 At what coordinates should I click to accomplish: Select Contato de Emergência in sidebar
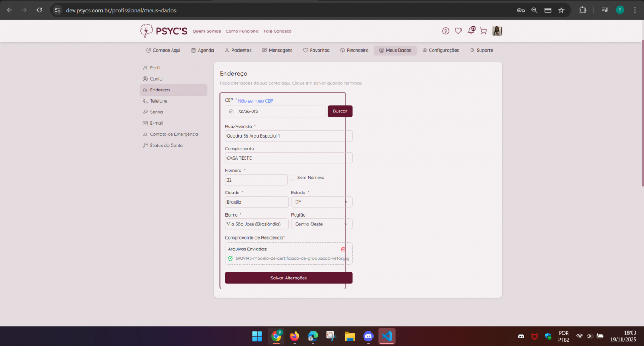[x=173, y=134]
